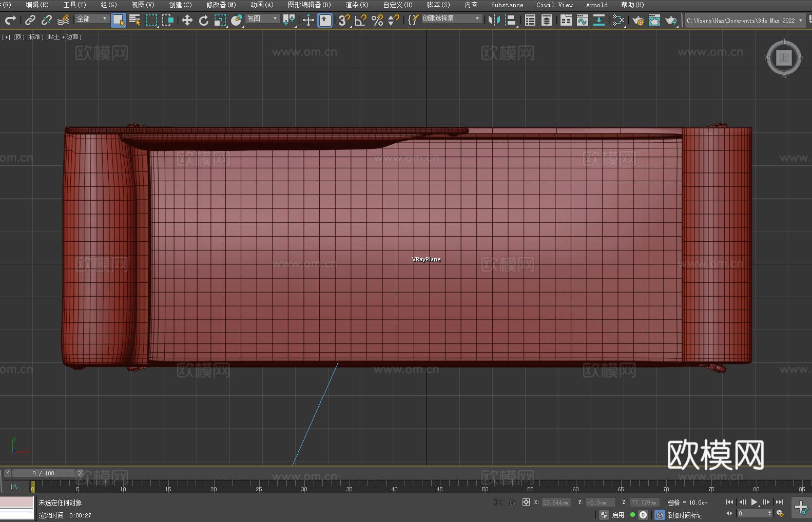Open Render Setup teapot icon
The height and width of the screenshot is (522, 812).
coord(637,21)
